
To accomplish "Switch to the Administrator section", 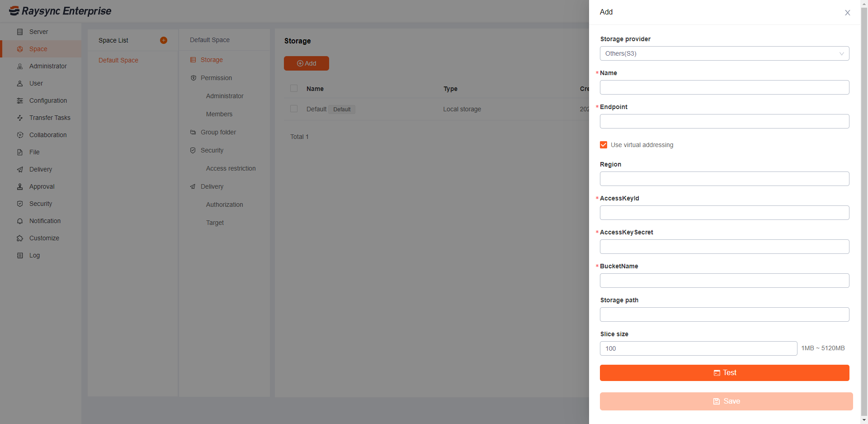I will pyautogui.click(x=47, y=66).
